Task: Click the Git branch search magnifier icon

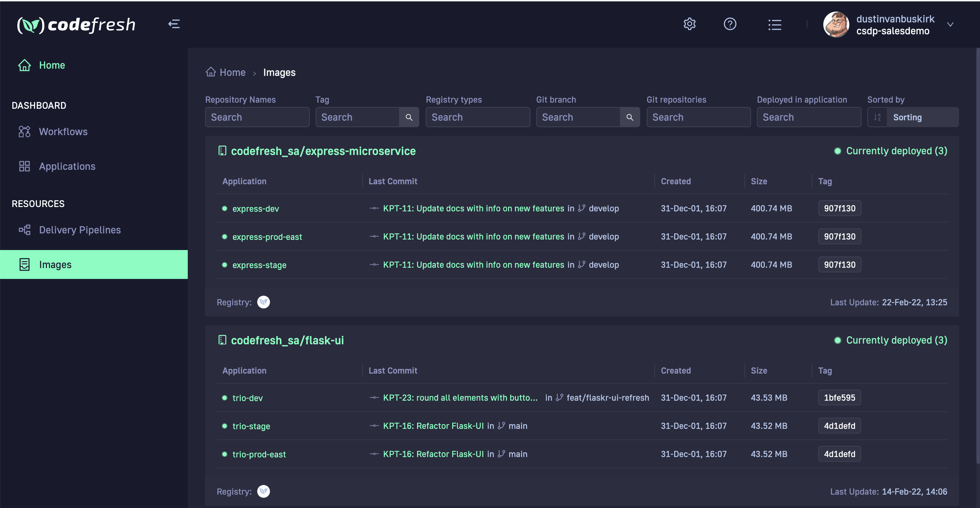Action: click(630, 117)
